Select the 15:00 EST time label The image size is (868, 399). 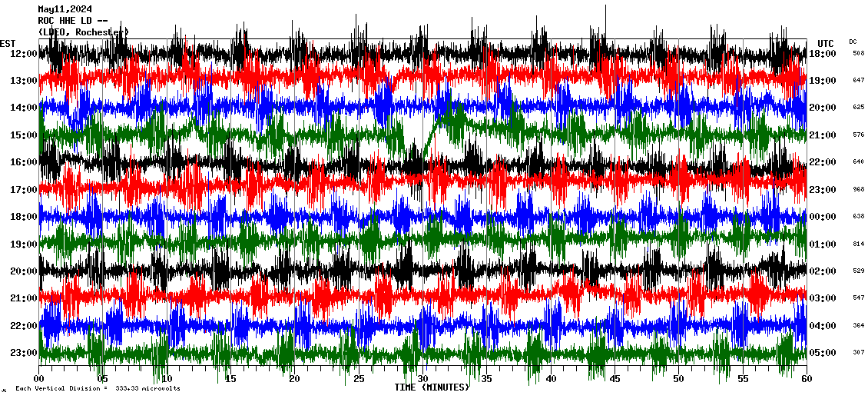25,135
